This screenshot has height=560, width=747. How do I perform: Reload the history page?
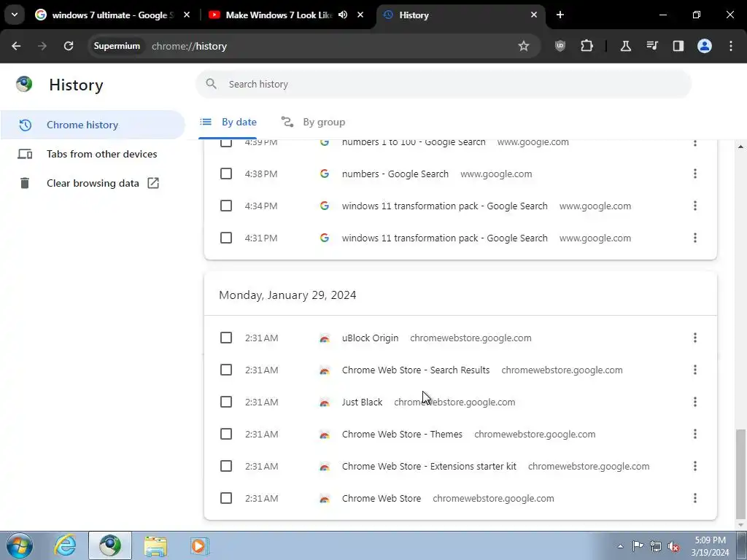click(69, 46)
